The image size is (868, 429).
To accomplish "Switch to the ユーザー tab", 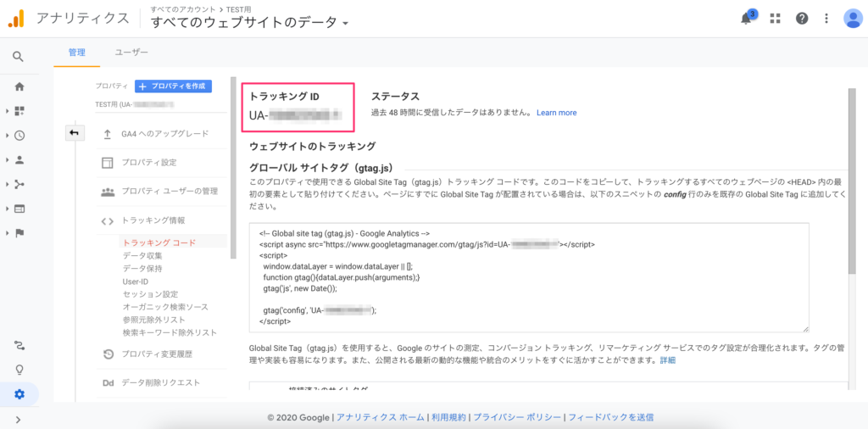I will [131, 53].
